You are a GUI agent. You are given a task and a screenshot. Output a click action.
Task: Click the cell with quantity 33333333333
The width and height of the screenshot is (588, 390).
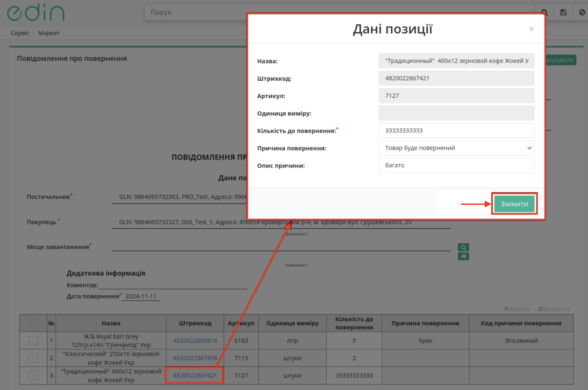354,376
